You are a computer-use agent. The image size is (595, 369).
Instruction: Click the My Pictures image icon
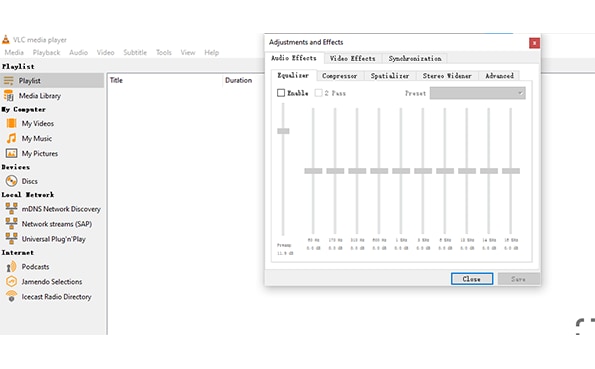(11, 153)
